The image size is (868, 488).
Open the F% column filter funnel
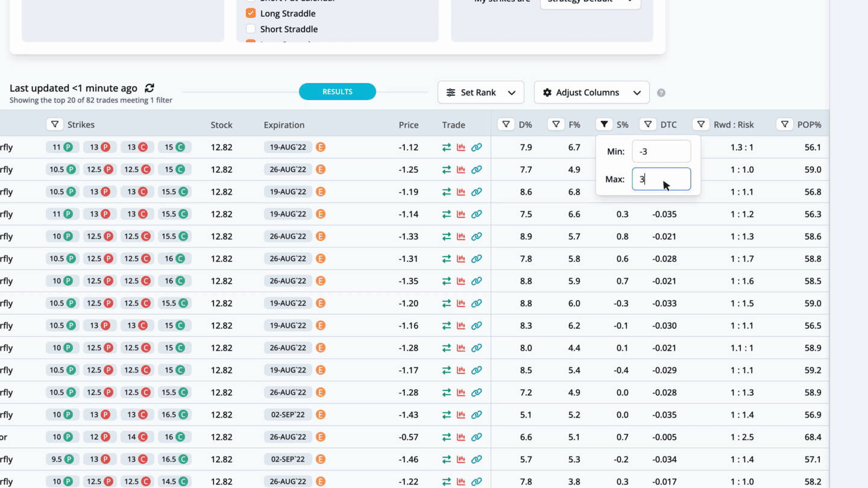(556, 125)
